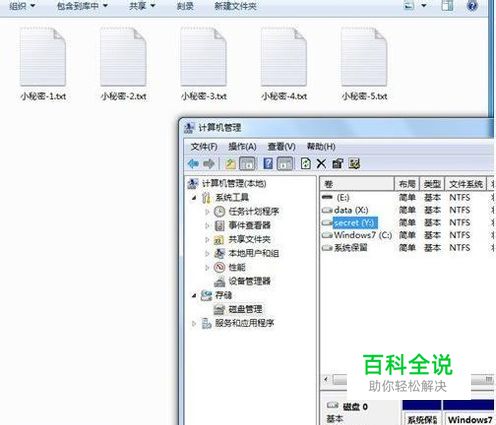Click the Forward arrow in Computer Management toolbar
496x425 pixels.
coord(209,164)
